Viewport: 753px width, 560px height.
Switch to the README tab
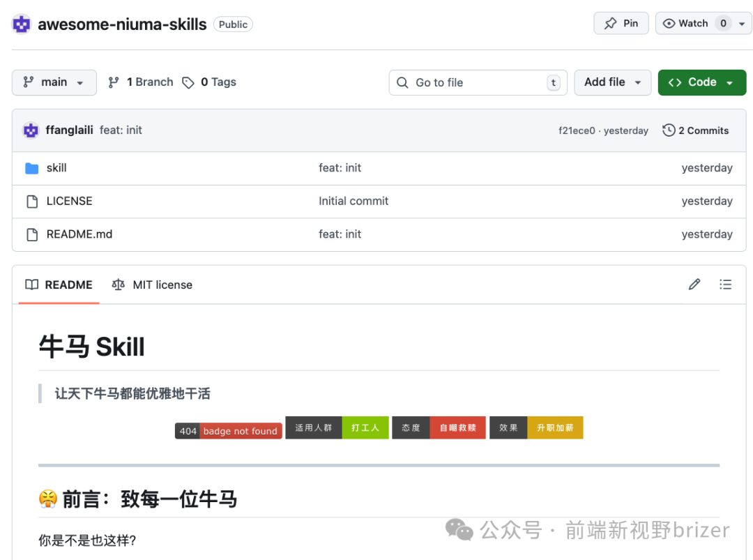point(59,285)
